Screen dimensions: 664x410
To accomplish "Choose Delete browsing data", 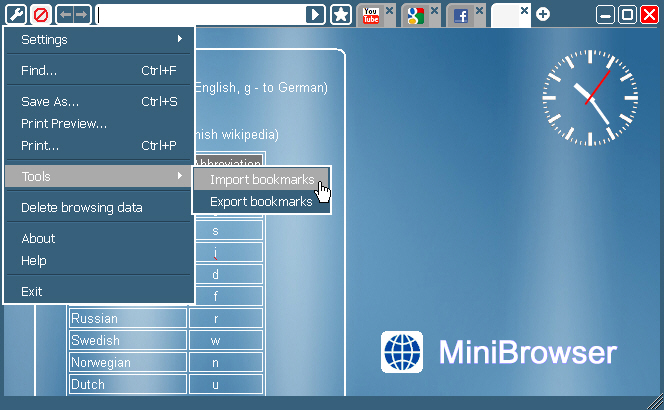I will pyautogui.click(x=99, y=208).
